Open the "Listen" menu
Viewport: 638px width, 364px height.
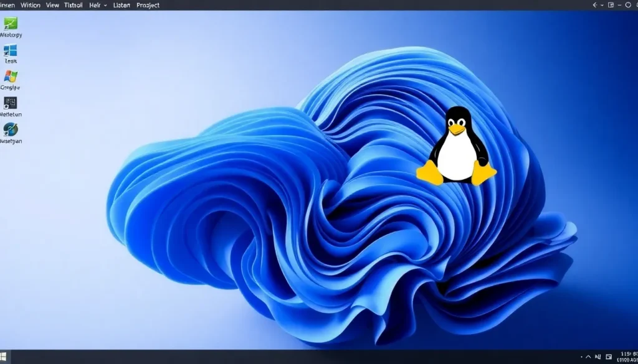(121, 5)
